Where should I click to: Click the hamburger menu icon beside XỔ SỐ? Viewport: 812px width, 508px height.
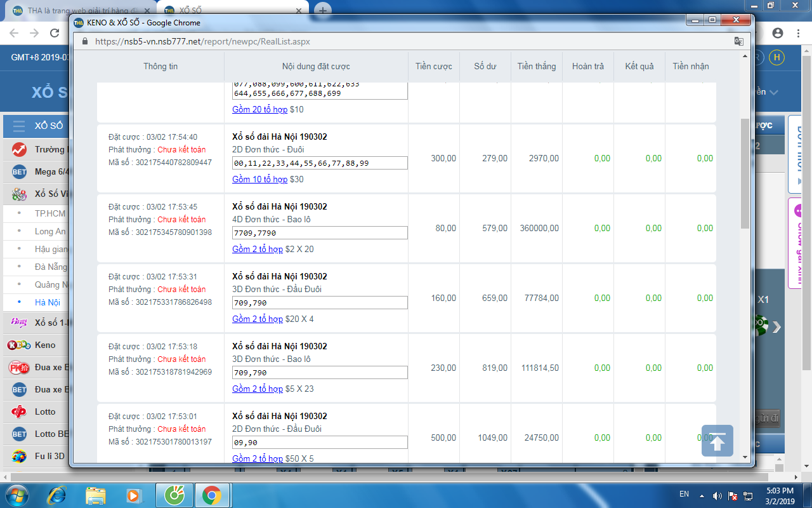pos(19,126)
